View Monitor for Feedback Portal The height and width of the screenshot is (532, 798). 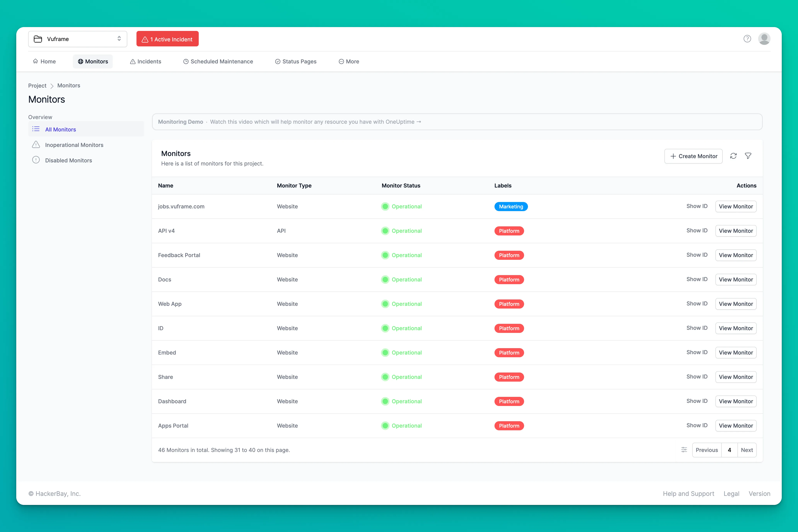pos(736,255)
